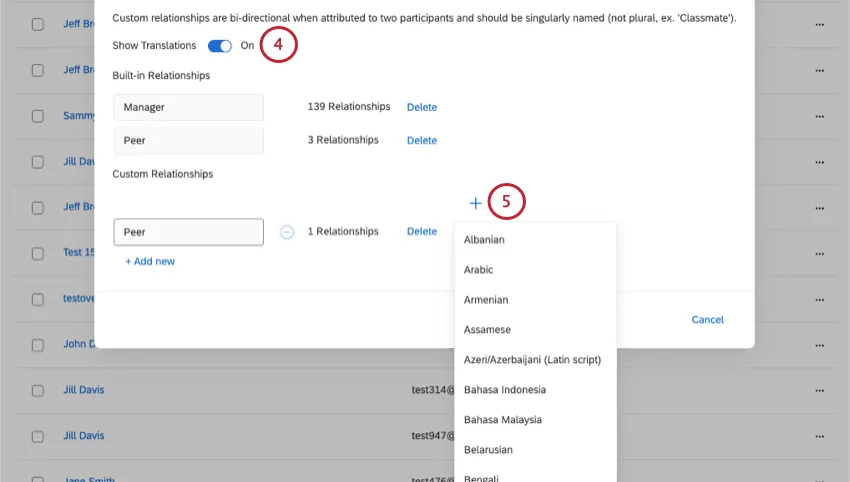Screen dimensions: 850x482
Task: Open the ellipsis menu for the Jill Da row
Action: (820, 162)
